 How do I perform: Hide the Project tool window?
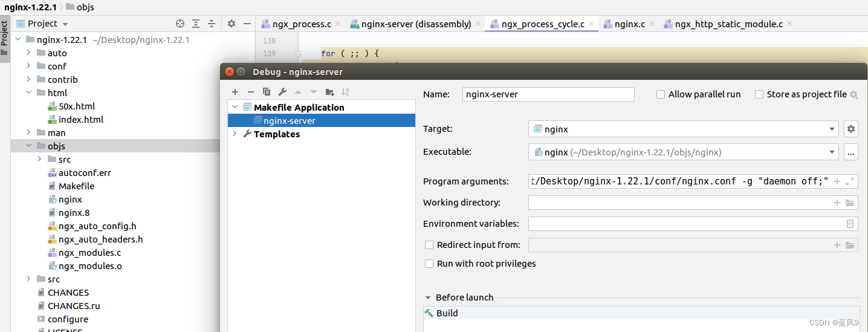click(247, 24)
